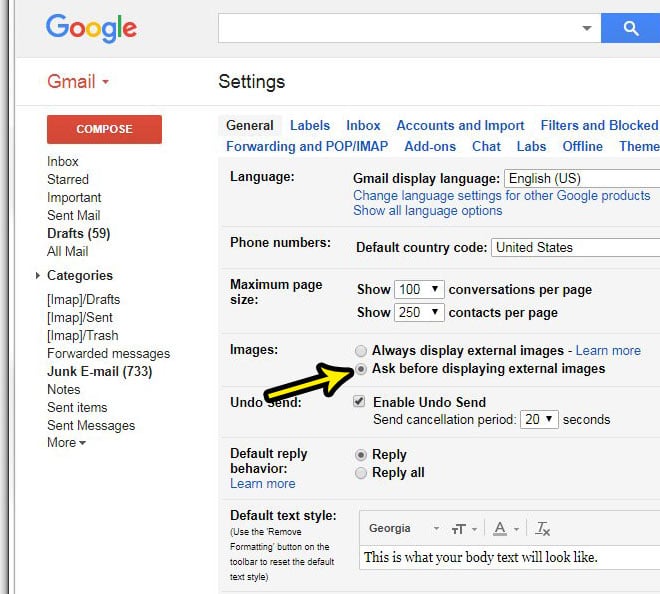Open [Imap]/Sent label
660x594 pixels.
(x=80, y=317)
